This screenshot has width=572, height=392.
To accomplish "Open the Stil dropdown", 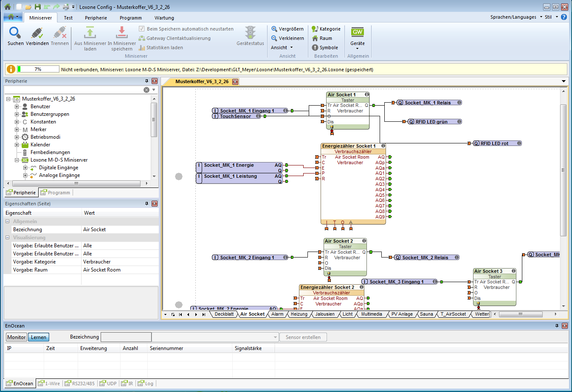I will click(551, 17).
